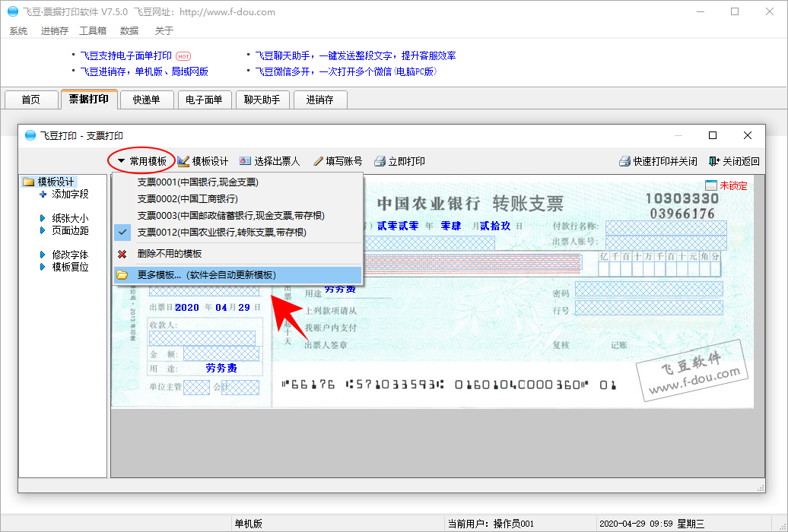Screen dimensions: 788x532
Task: Open link 飞豆微信多开
Action: 346,72
